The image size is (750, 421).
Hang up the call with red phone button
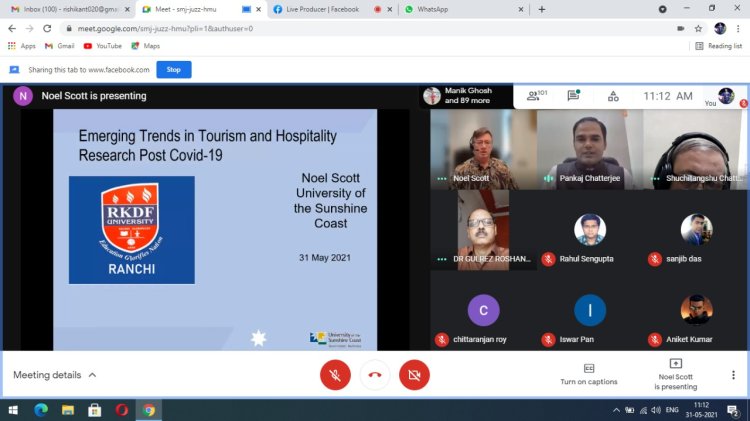pos(375,375)
